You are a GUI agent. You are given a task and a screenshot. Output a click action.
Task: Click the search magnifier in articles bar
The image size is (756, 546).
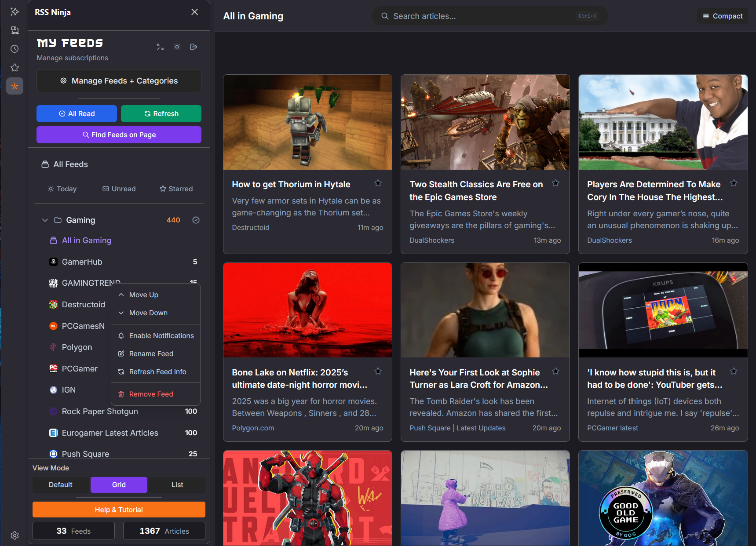tap(385, 16)
